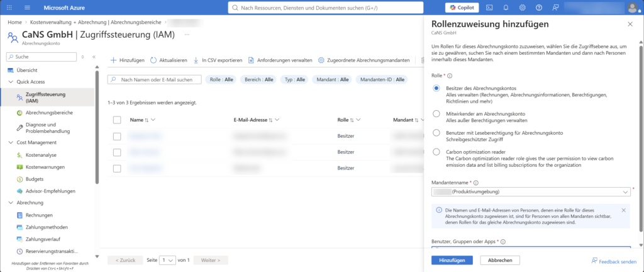This screenshot has height=272, width=644.
Task: Click the Abbrechen button
Action: (x=500, y=260)
